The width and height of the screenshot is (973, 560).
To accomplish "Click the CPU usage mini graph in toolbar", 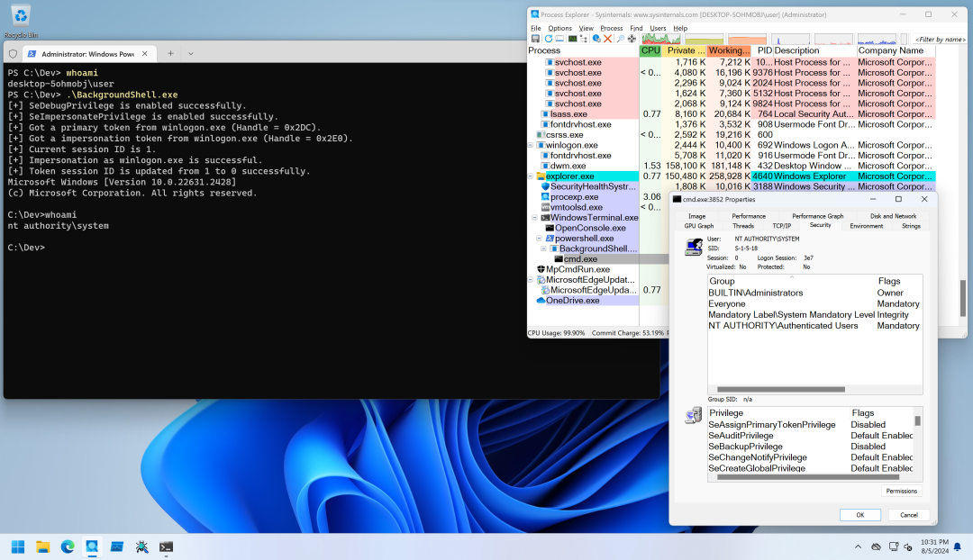I will [661, 39].
